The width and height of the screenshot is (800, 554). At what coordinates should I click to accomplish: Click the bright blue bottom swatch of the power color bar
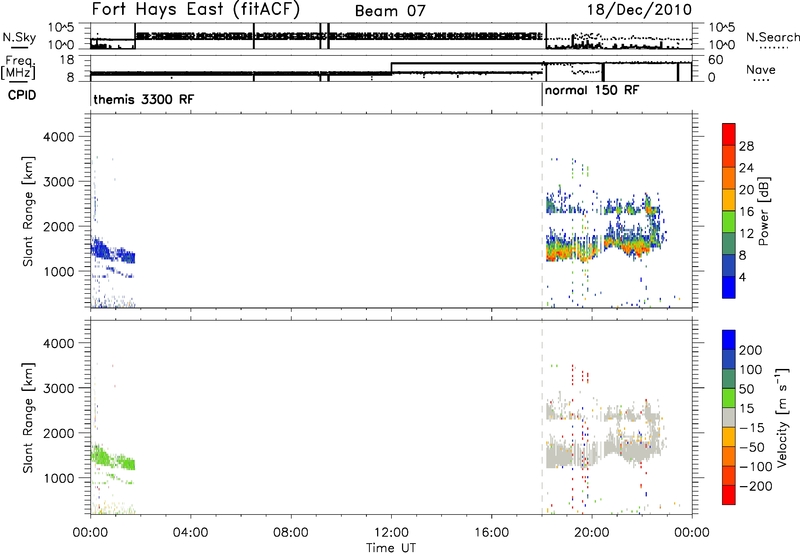point(729,287)
